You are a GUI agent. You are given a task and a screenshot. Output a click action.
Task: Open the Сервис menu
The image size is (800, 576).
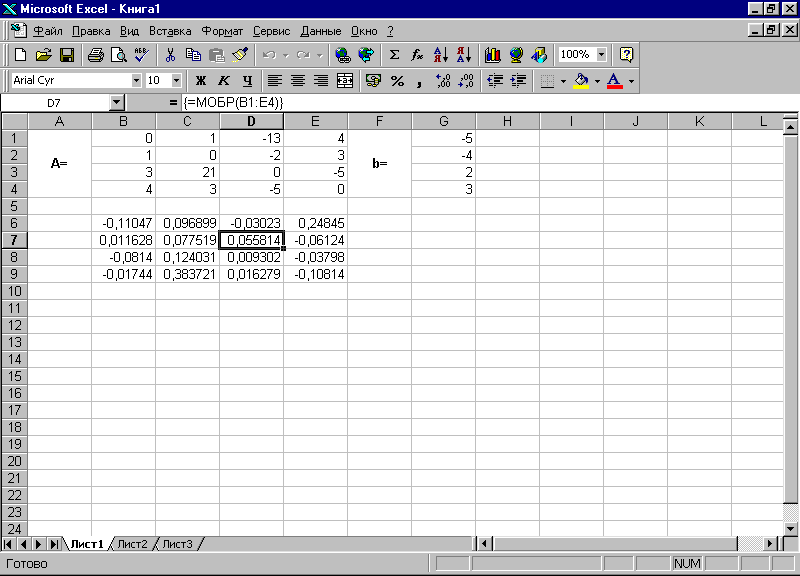click(x=271, y=31)
